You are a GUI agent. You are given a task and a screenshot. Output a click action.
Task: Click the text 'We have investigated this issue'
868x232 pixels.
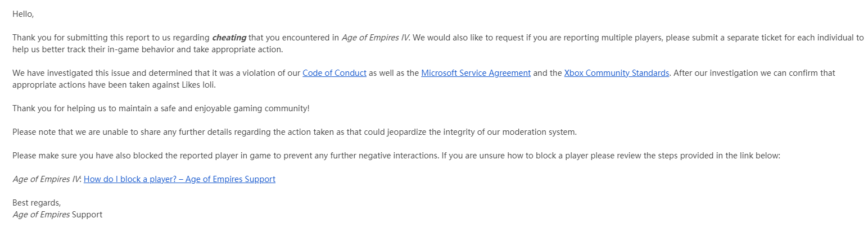[x=70, y=73]
